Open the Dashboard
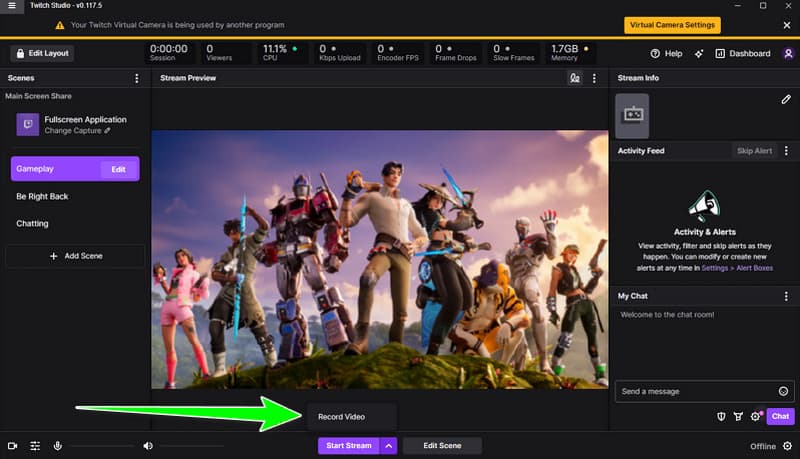The image size is (800, 459). 743,54
